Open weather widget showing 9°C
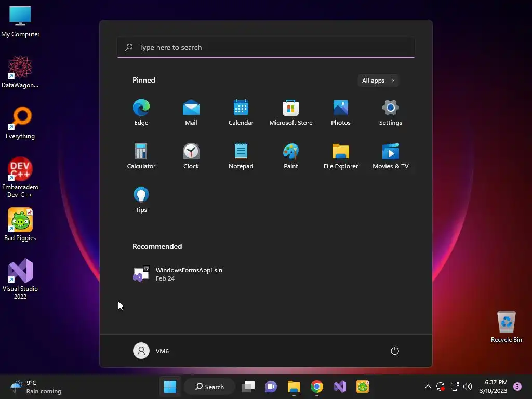Screen dimensions: 532x399 pos(36,387)
